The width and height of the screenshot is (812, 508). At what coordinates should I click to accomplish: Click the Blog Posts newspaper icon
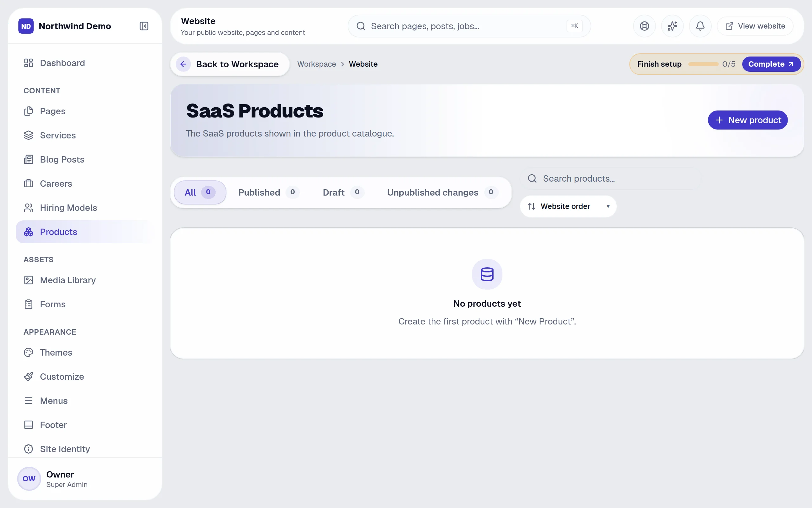click(29, 159)
